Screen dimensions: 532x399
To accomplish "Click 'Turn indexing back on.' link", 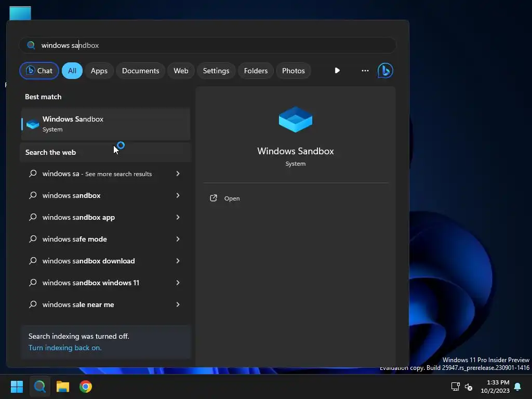I will [x=65, y=348].
